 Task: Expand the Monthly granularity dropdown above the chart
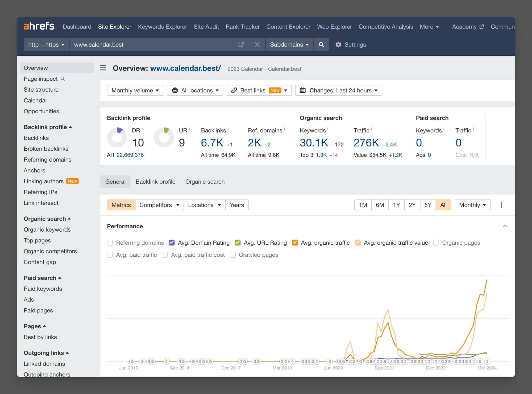point(472,205)
